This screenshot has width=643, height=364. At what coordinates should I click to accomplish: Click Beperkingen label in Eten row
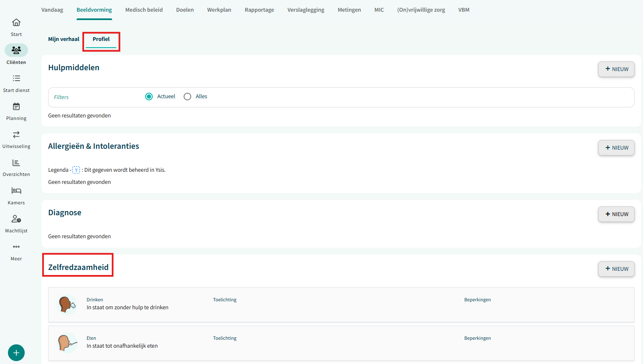pyautogui.click(x=477, y=338)
